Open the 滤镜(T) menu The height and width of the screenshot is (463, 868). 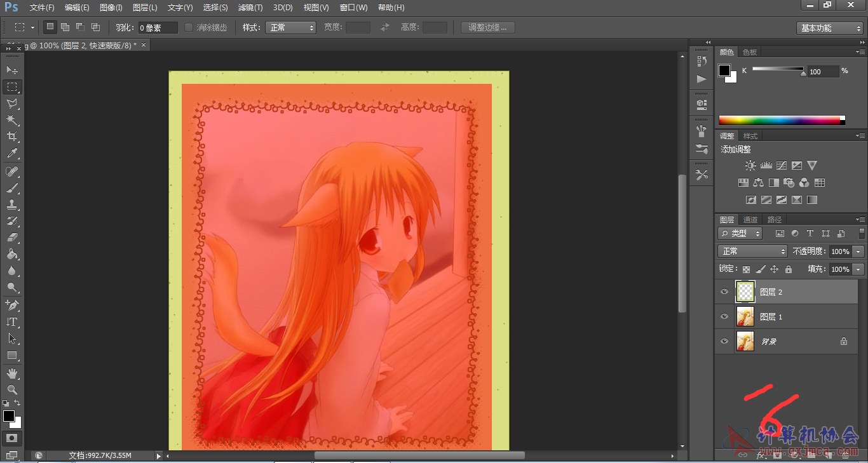pos(250,8)
